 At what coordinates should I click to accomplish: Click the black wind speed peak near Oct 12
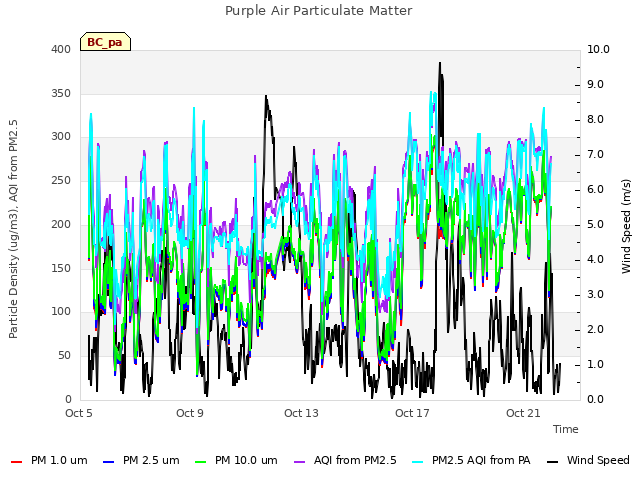click(266, 97)
